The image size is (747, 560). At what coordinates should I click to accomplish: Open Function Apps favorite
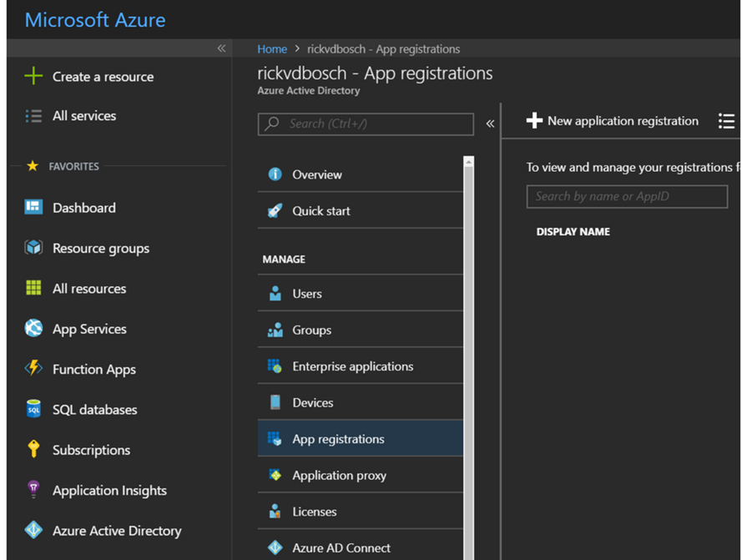click(80, 369)
